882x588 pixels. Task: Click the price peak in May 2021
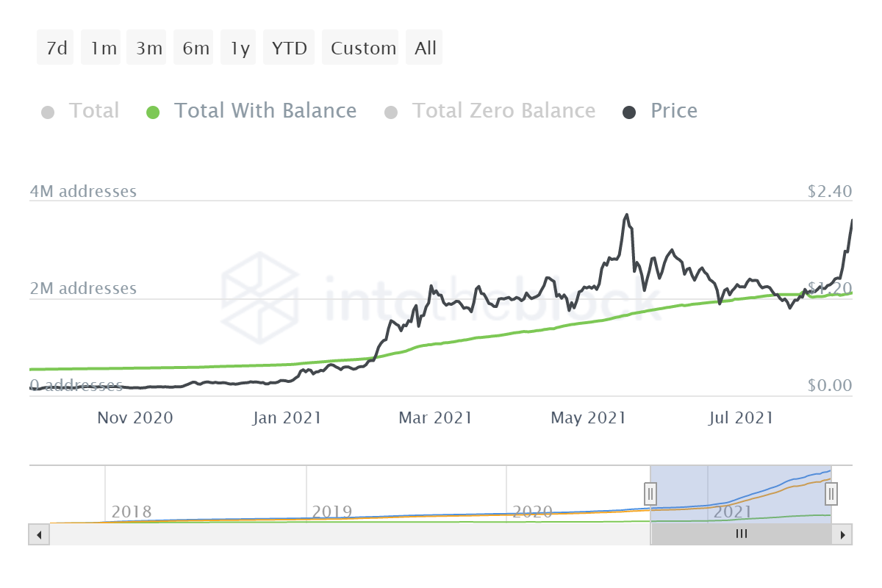pos(626,215)
